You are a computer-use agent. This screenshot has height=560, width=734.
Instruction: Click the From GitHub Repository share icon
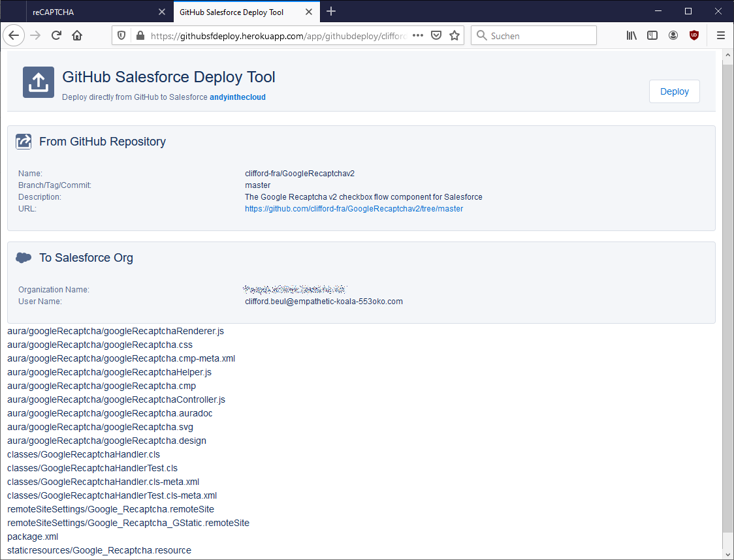tap(24, 141)
